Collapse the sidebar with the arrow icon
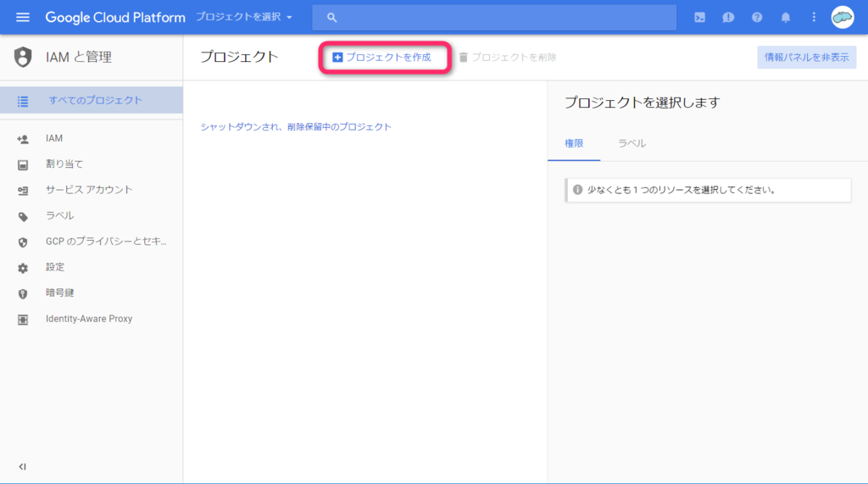Viewport: 868px width, 484px height. coord(22,467)
